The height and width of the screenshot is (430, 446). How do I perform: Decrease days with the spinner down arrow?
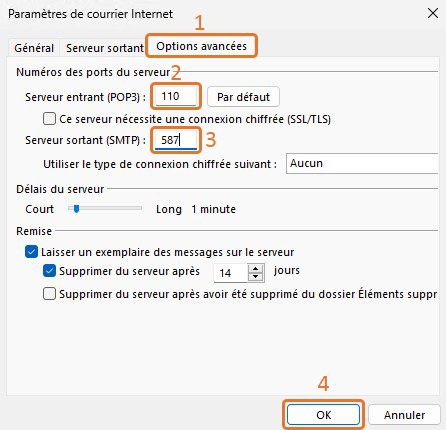tap(256, 277)
